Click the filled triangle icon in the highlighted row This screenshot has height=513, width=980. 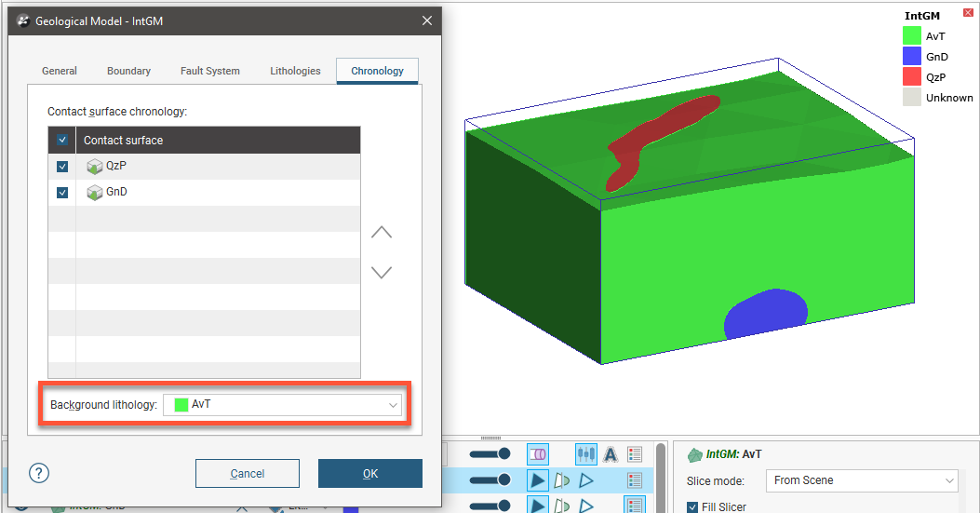[x=538, y=480]
